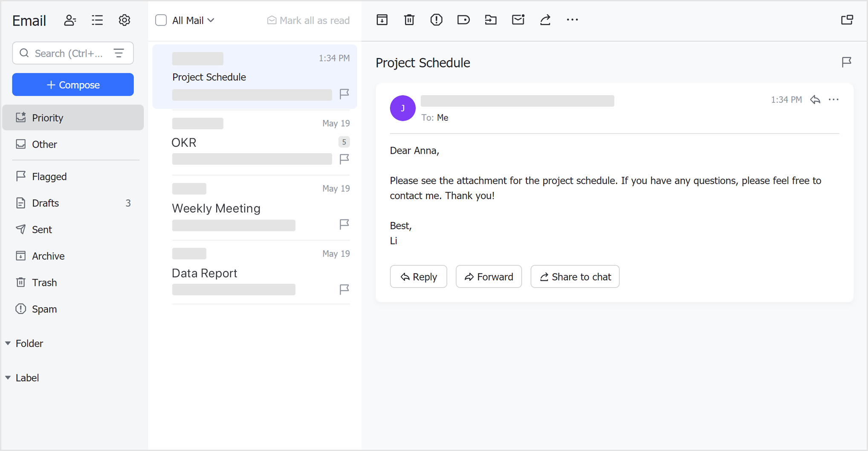Delete the open email with the trash icon

[x=409, y=20]
